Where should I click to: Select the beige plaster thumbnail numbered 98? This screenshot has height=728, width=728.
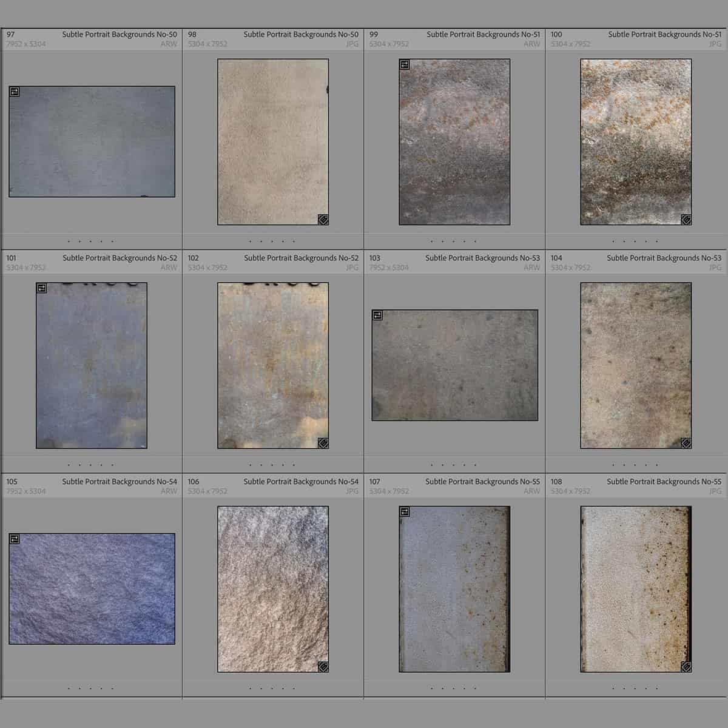(x=273, y=142)
